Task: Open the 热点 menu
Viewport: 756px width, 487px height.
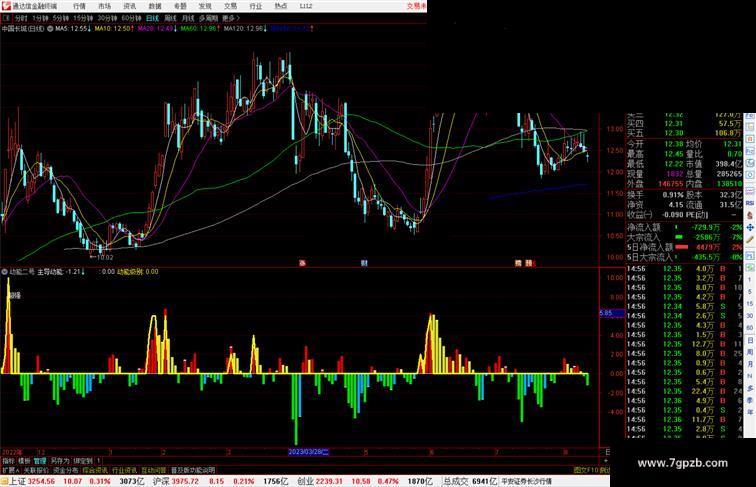Action: click(x=281, y=6)
